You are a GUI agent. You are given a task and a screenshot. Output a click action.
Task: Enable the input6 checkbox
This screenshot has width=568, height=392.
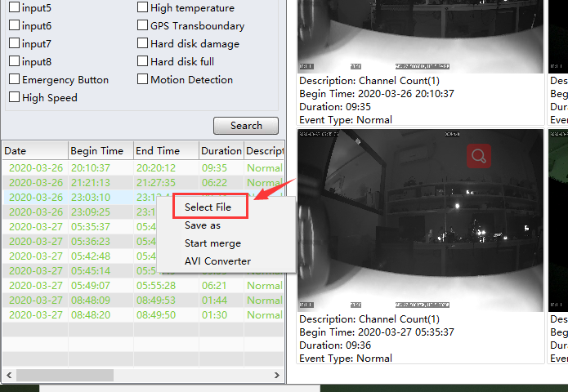[x=14, y=25]
